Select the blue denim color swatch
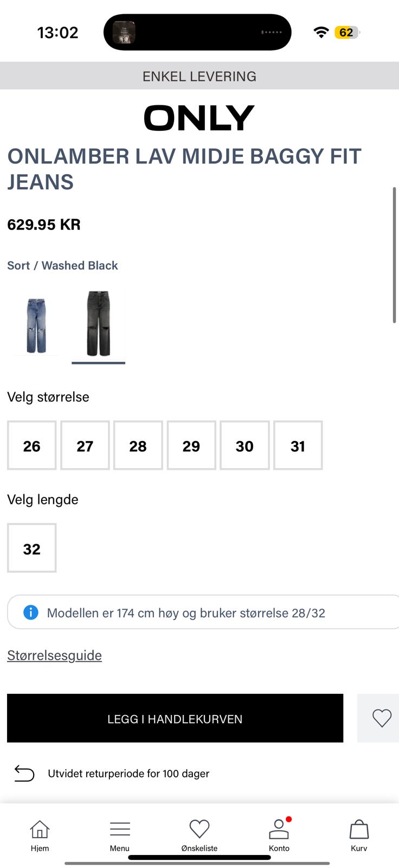399x868 pixels. [36, 325]
